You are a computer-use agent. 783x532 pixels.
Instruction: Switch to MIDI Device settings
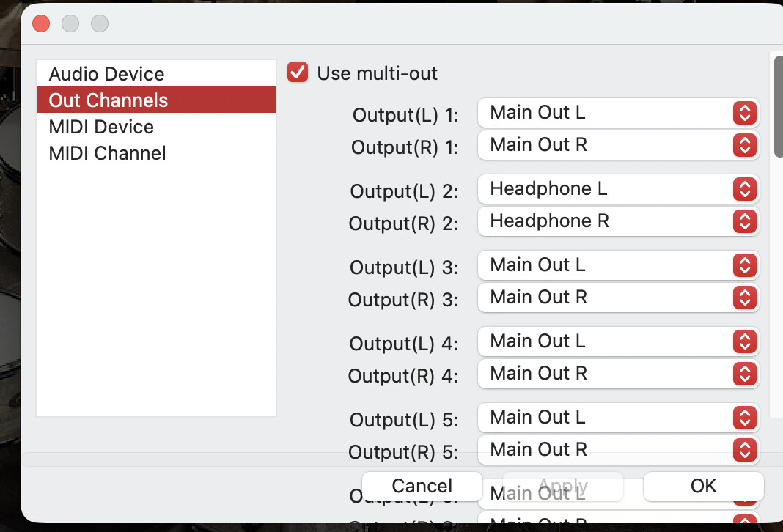click(101, 127)
